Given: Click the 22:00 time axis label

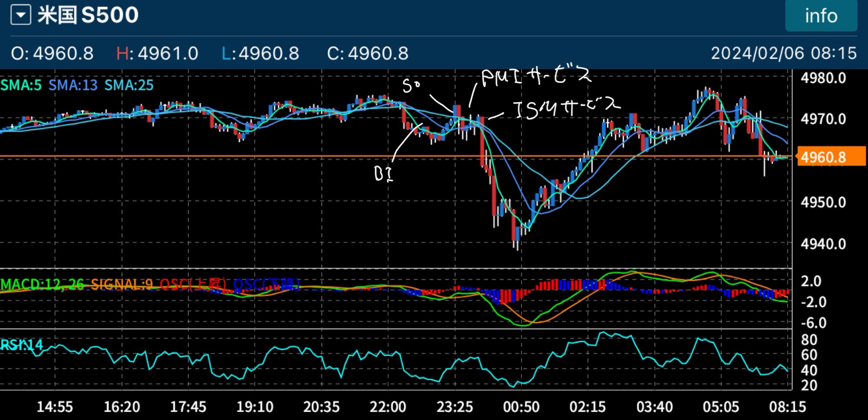Looking at the screenshot, I should point(388,407).
